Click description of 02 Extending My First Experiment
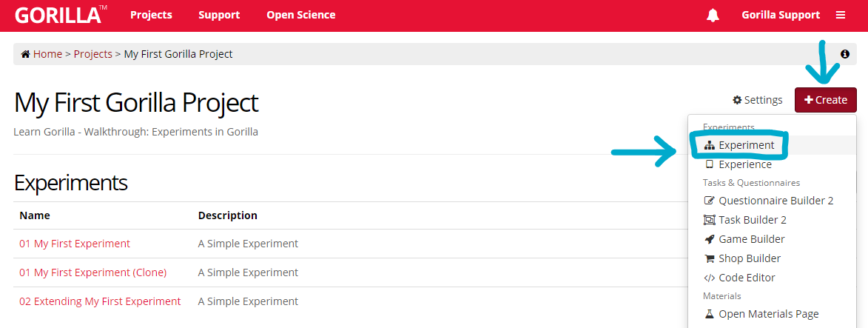 (x=248, y=301)
